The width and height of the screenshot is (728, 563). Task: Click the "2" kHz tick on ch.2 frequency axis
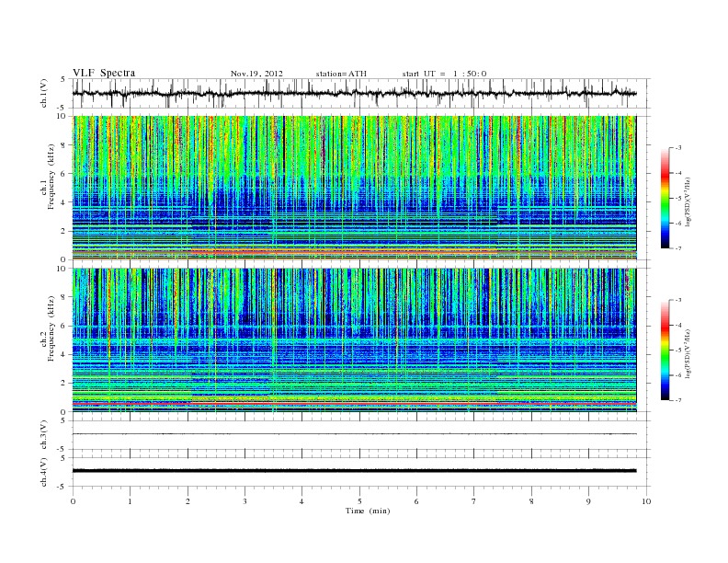pyautogui.click(x=64, y=384)
